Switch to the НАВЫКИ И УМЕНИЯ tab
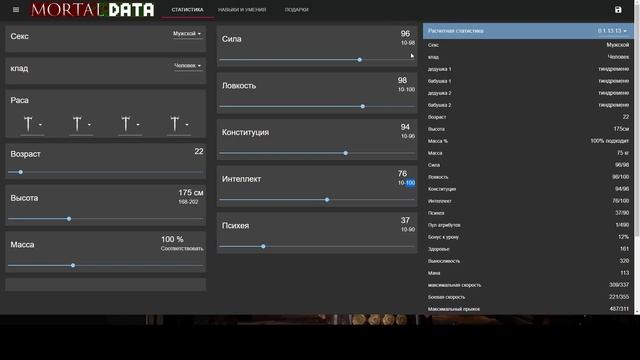The width and height of the screenshot is (640, 360). tap(242, 10)
